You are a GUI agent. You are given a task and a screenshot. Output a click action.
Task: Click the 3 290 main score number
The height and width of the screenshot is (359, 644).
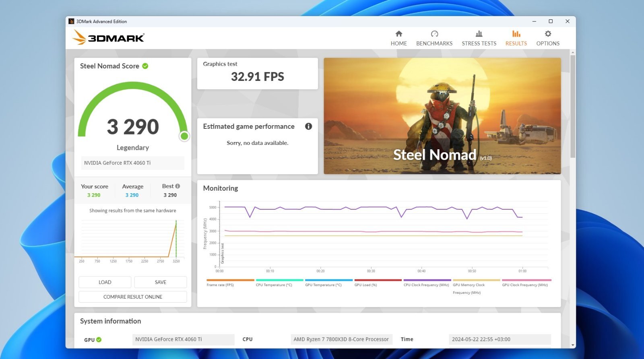[x=133, y=127]
